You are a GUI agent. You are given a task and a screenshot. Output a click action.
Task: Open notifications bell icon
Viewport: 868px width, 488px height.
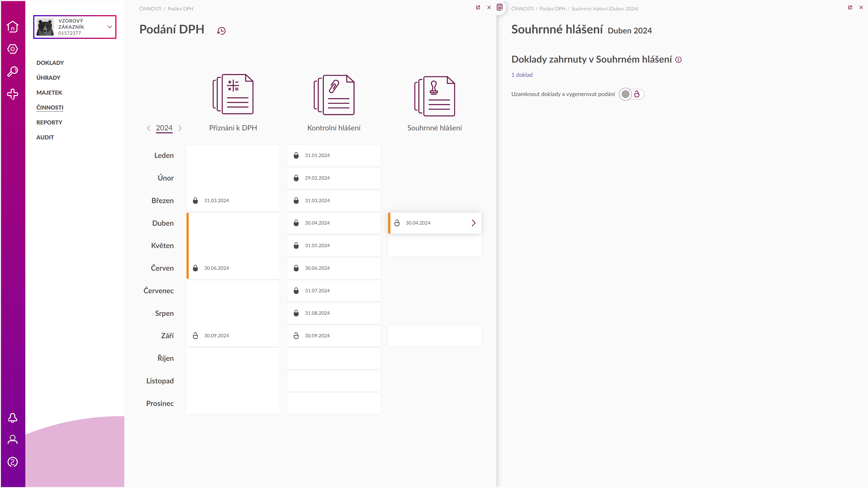[12, 418]
